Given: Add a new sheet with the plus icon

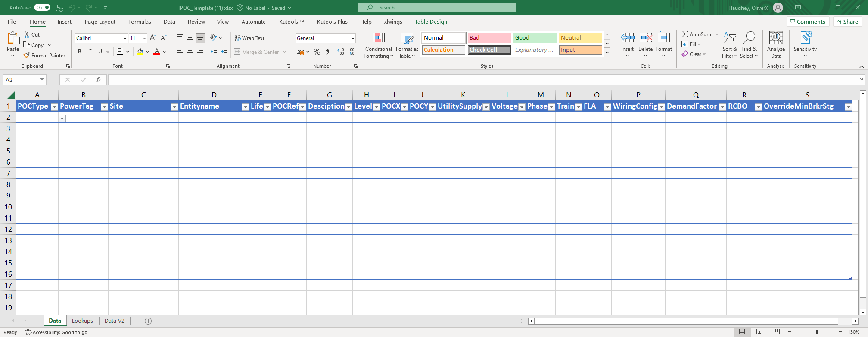Looking at the screenshot, I should tap(148, 321).
